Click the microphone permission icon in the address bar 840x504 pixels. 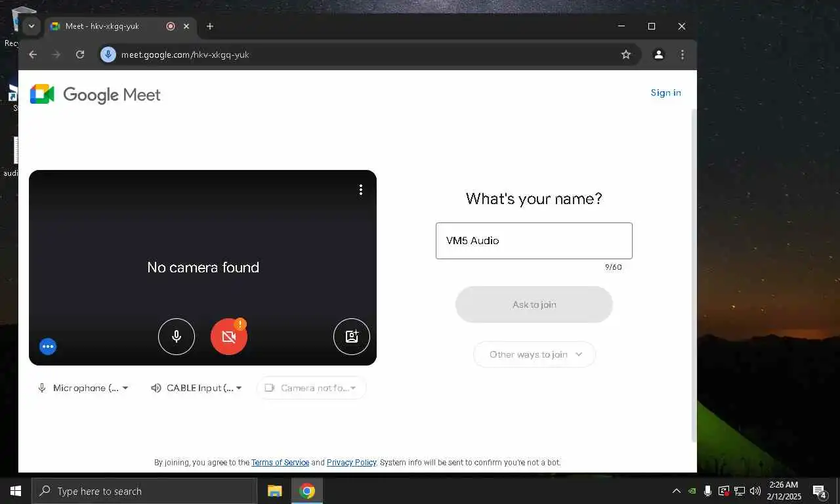[x=108, y=54]
